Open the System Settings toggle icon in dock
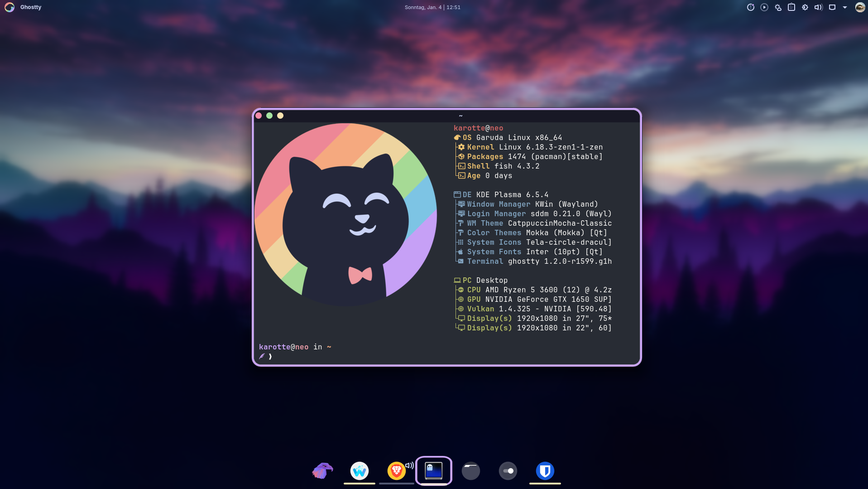The height and width of the screenshot is (489, 868). click(508, 471)
